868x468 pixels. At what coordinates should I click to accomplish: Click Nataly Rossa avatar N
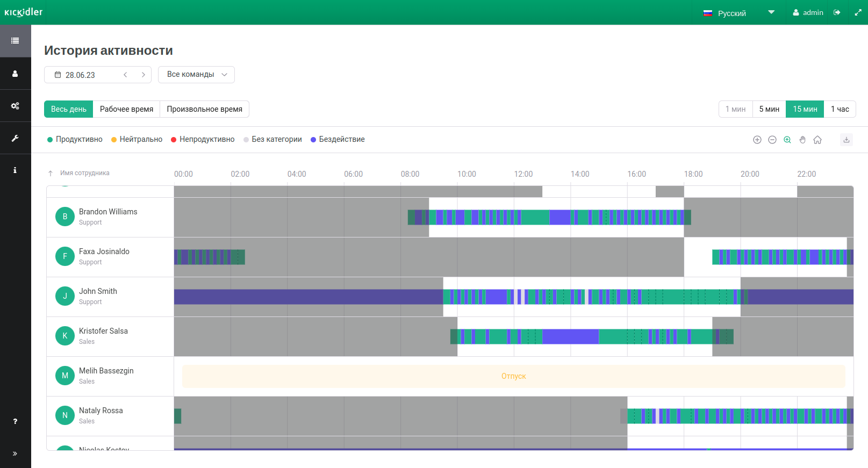tap(65, 415)
